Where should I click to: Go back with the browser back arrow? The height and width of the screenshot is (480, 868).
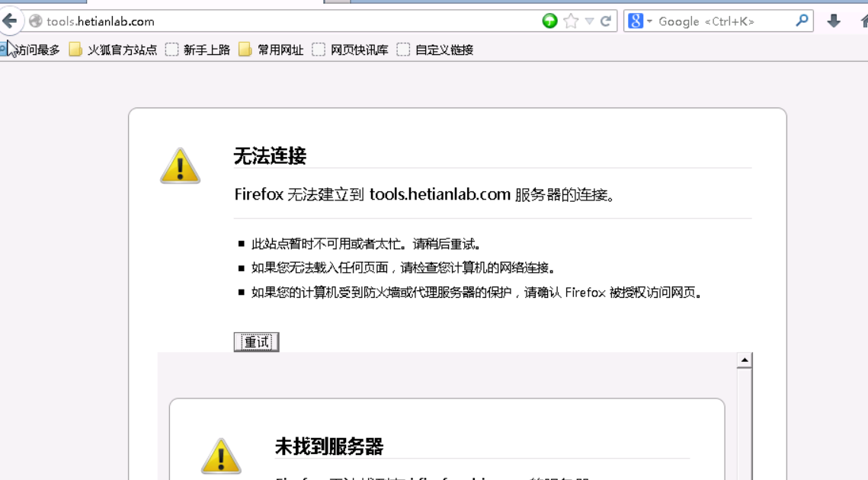point(9,21)
